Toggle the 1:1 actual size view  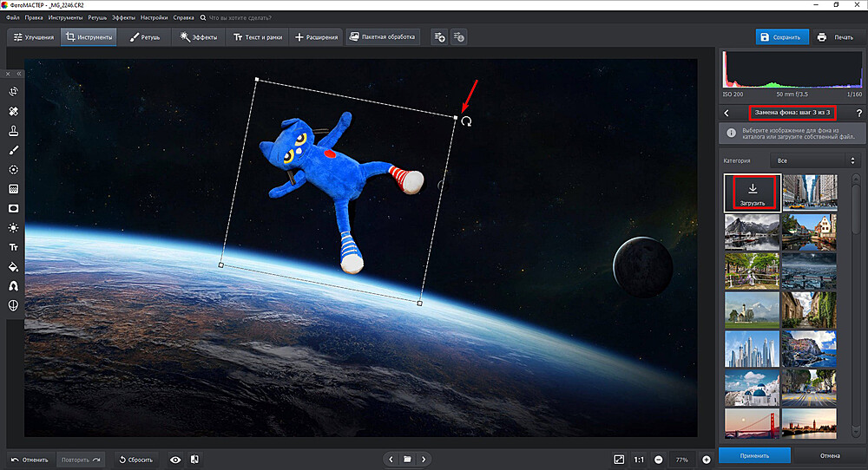pyautogui.click(x=639, y=460)
